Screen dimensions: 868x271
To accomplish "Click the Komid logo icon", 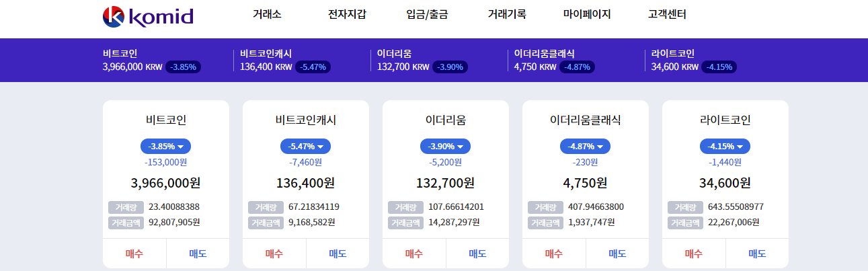I will point(113,17).
